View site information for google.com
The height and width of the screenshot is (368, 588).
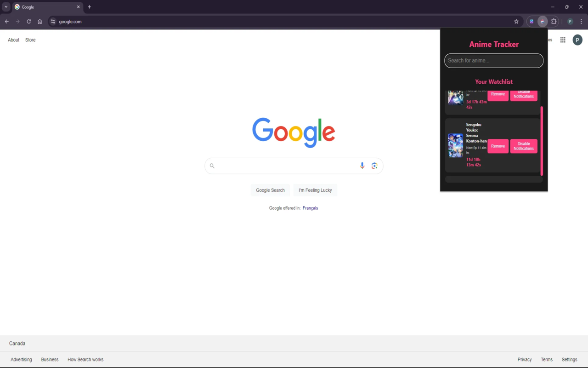pos(53,22)
